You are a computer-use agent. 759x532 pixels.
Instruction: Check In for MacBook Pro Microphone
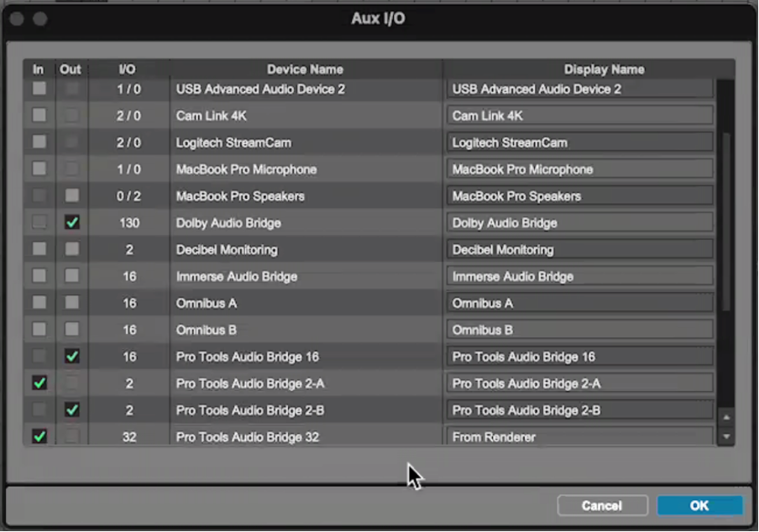point(39,169)
